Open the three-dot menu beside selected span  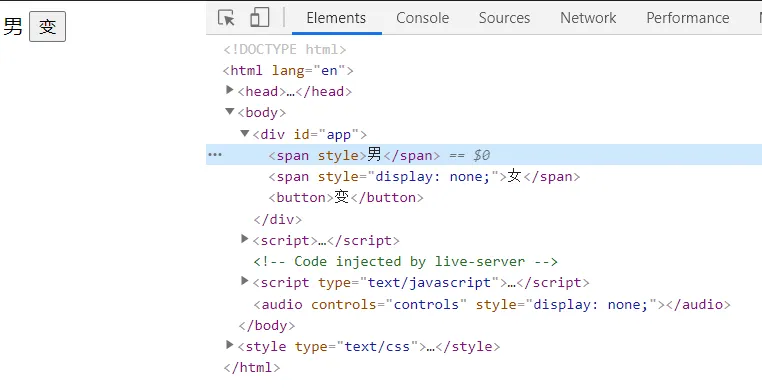tap(215, 155)
